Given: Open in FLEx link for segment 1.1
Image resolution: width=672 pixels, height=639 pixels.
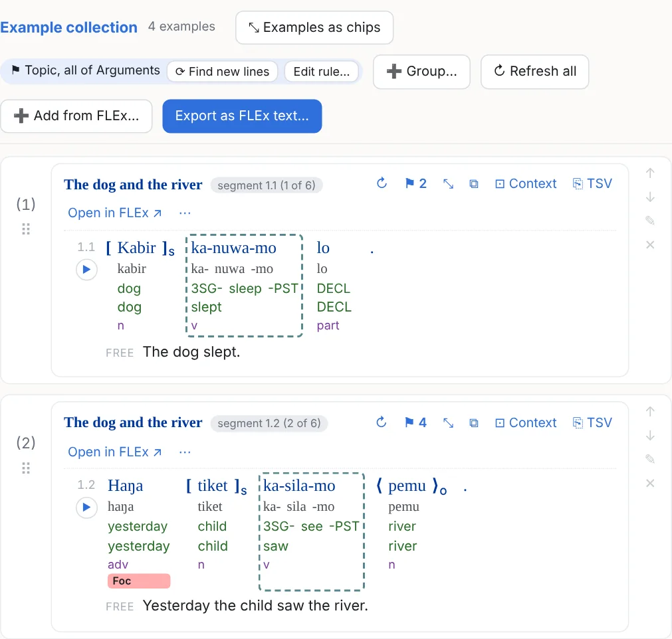Looking at the screenshot, I should (115, 213).
